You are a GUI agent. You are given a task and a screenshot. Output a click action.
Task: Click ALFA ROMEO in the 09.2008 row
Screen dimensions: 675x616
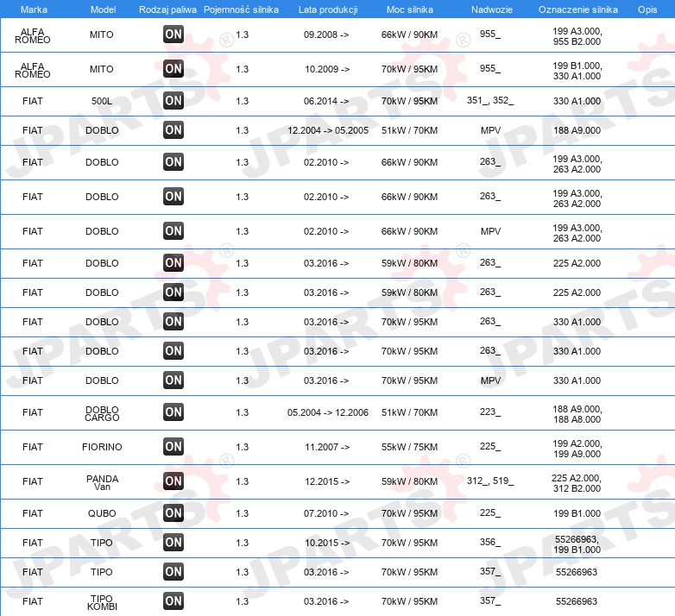pyautogui.click(x=33, y=35)
